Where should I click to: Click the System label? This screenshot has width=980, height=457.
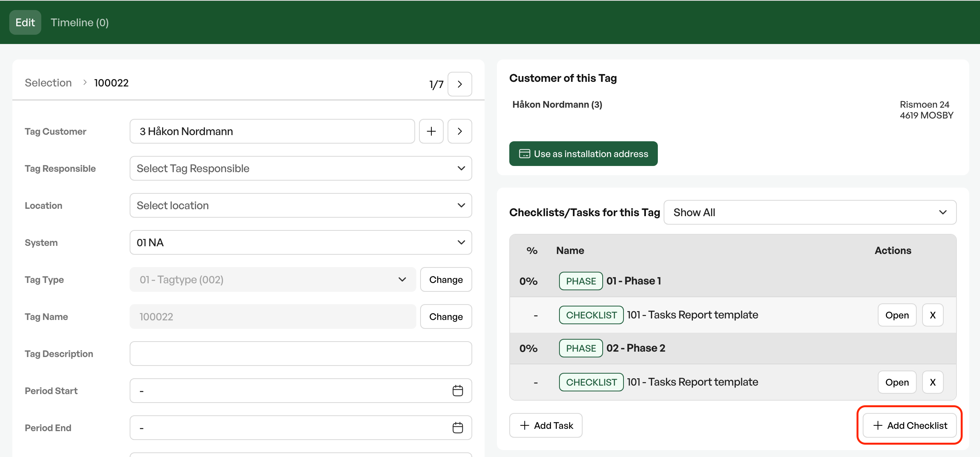point(41,242)
